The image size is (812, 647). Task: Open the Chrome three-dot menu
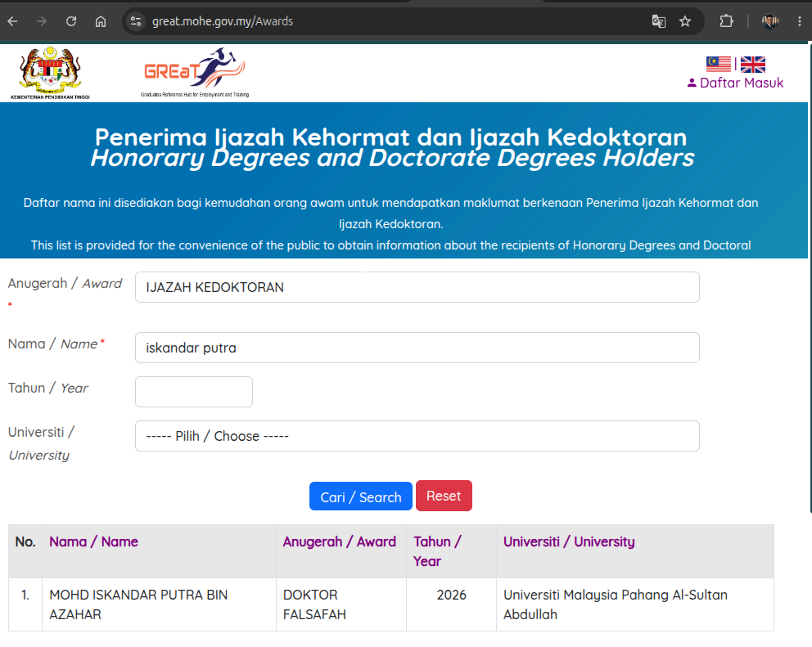coord(800,21)
